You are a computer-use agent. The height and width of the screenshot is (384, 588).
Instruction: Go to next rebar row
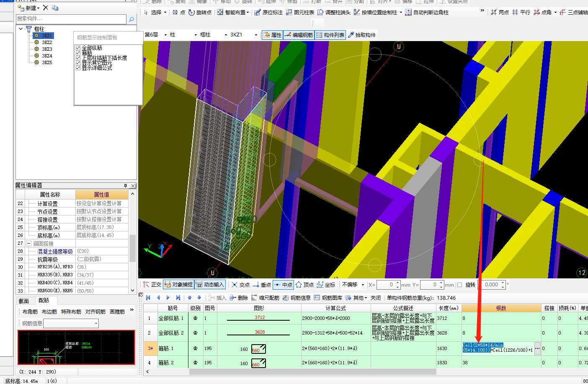tap(168, 298)
